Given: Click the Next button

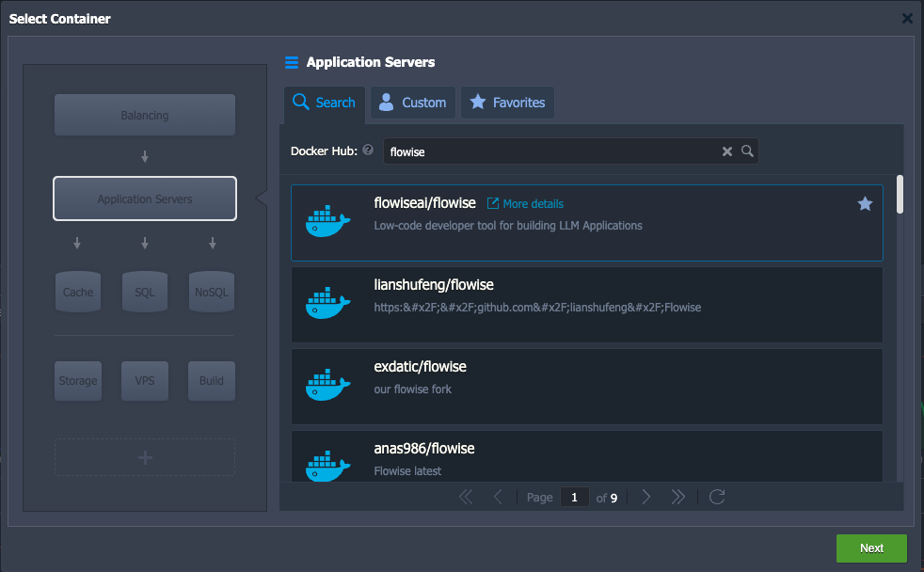Looking at the screenshot, I should pos(871,548).
